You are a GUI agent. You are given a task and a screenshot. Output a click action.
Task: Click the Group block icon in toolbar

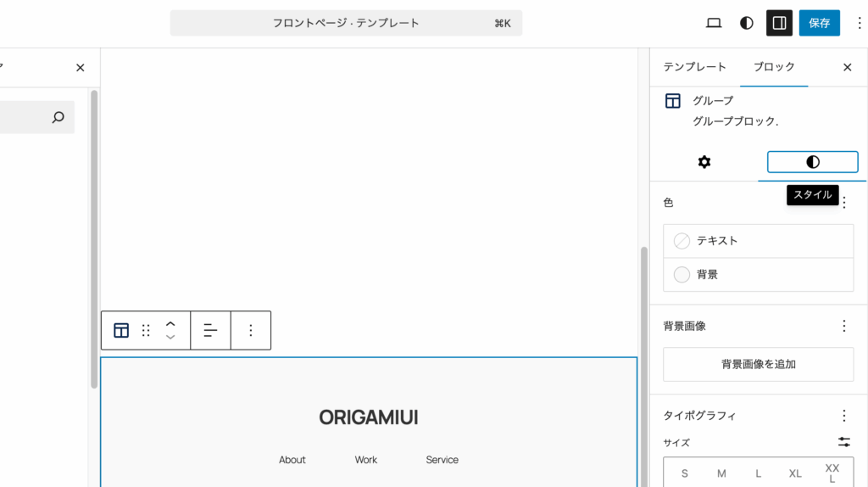pyautogui.click(x=121, y=331)
